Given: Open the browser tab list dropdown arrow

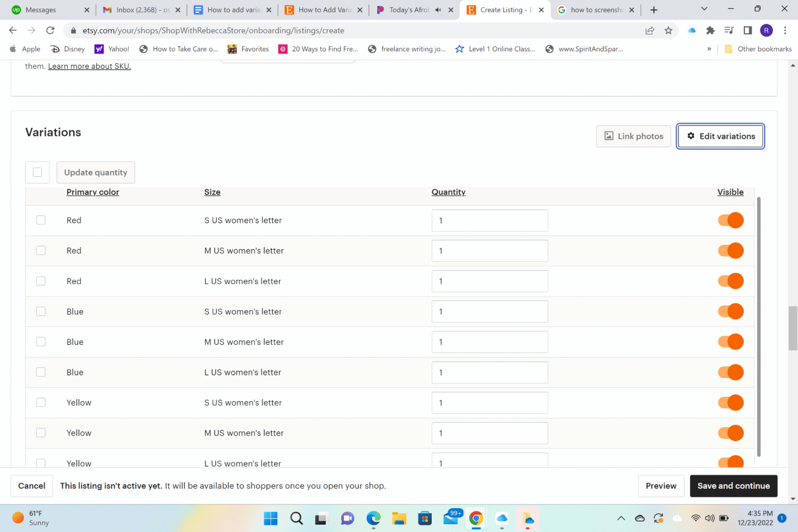Looking at the screenshot, I should tap(704, 9).
